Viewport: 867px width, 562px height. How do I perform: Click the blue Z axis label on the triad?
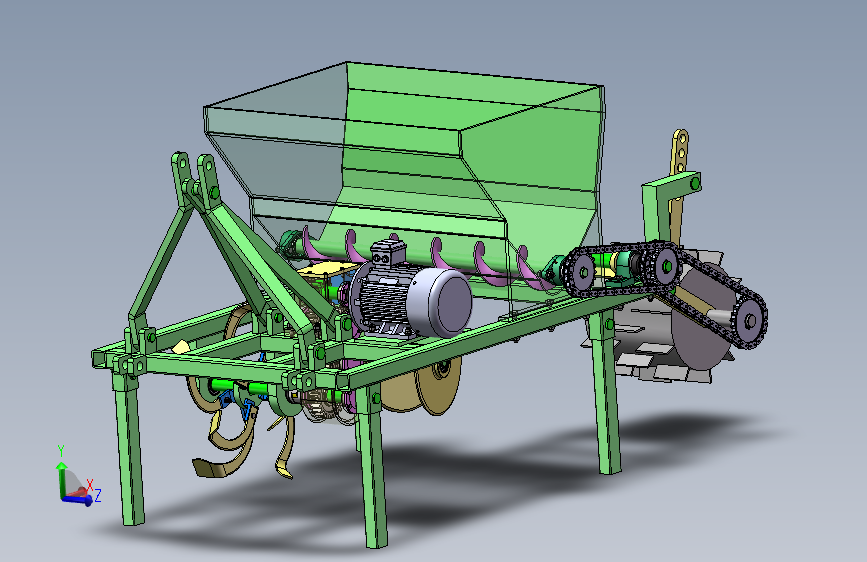tap(98, 495)
